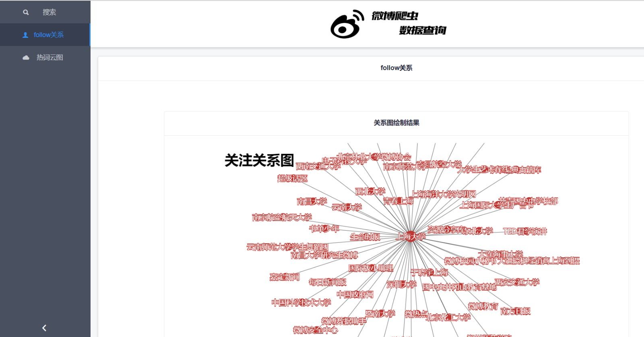Click the 北京化工大学 node

click(x=448, y=317)
